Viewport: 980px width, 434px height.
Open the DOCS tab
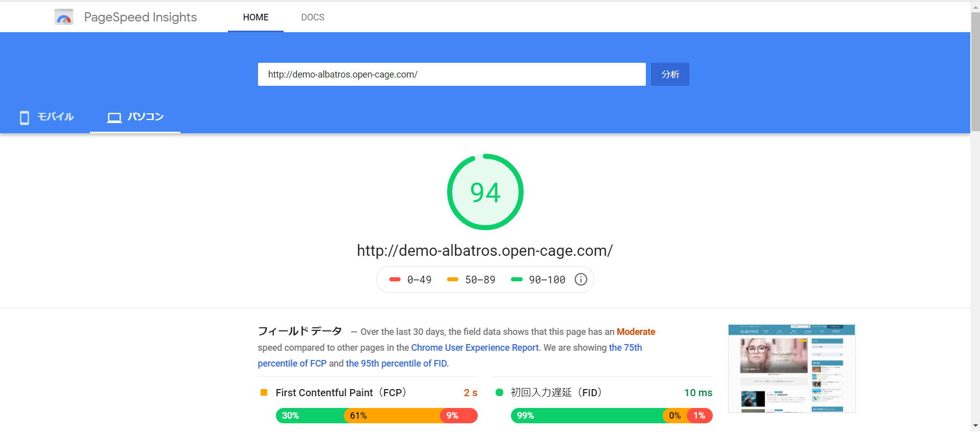[x=313, y=17]
